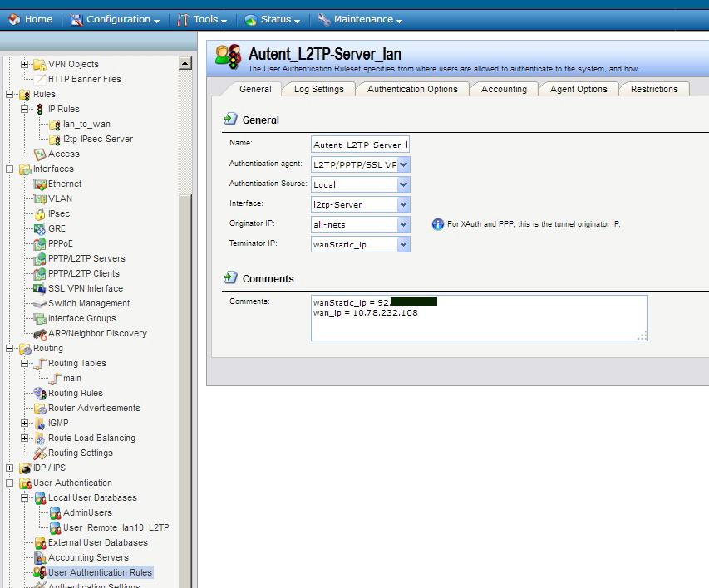Click the l2tp-IPsec-Server folder icon
Screen dimensions: 709x588
click(55, 140)
